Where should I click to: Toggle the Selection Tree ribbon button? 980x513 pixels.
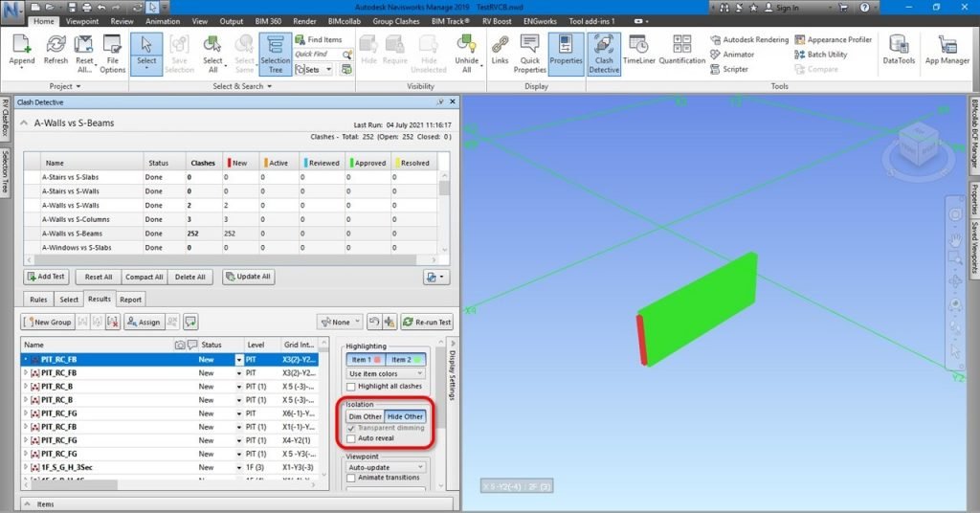click(x=275, y=54)
